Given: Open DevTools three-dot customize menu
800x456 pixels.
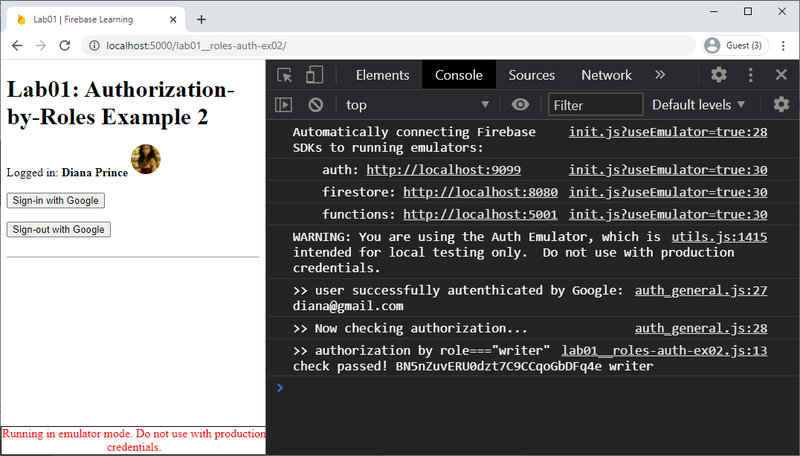Looking at the screenshot, I should pos(750,75).
